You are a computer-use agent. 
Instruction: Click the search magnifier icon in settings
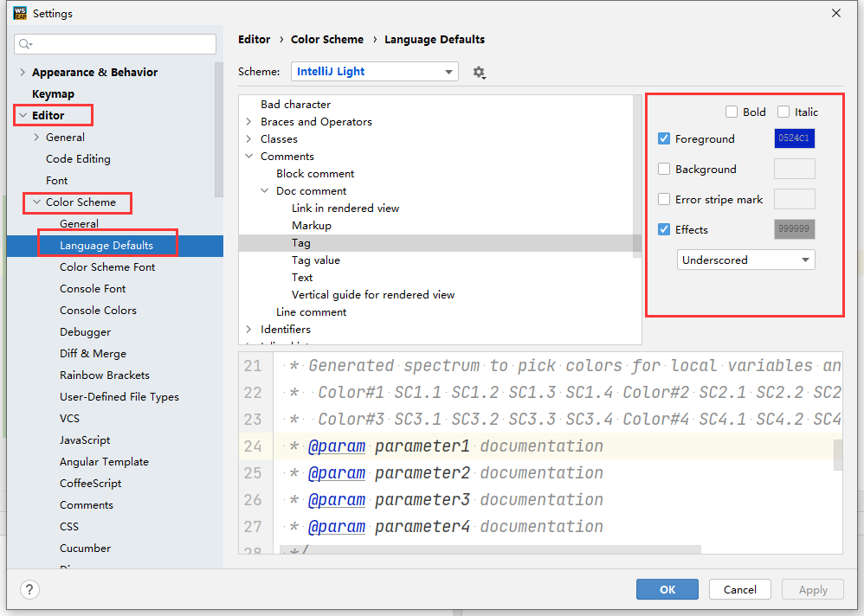point(25,44)
